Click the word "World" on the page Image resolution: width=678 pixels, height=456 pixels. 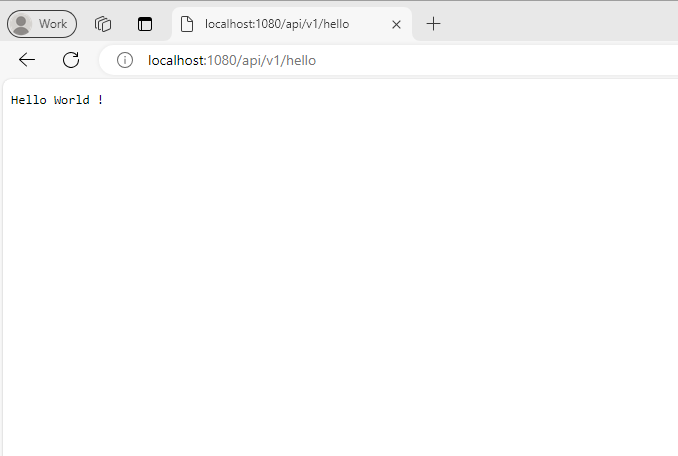click(71, 100)
